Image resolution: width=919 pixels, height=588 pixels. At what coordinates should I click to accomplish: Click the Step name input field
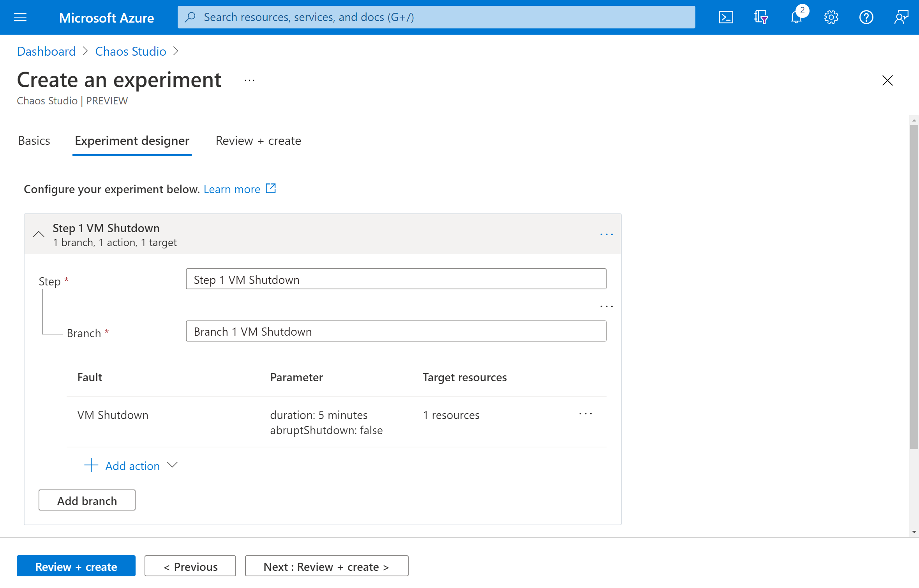click(x=397, y=279)
